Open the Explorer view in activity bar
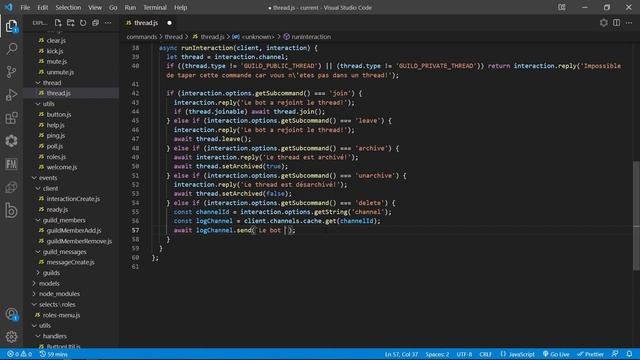Image resolution: width=640 pixels, height=360 pixels. 11,27
